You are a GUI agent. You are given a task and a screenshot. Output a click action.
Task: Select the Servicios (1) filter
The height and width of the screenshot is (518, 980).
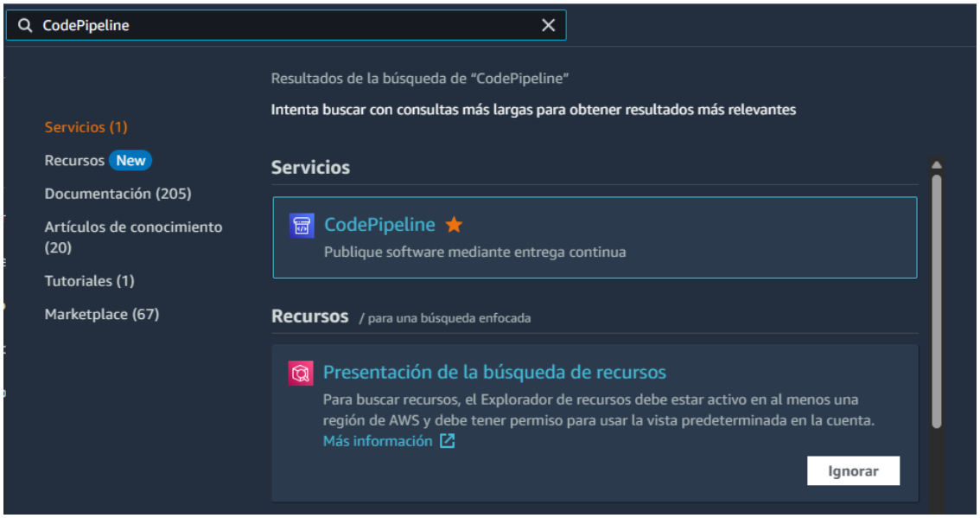pos(86,127)
